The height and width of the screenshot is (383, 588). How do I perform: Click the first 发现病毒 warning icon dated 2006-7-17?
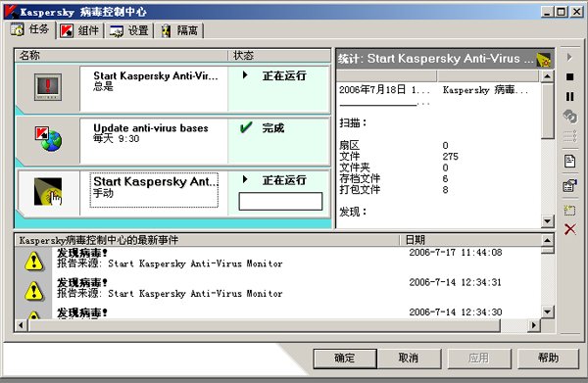click(x=33, y=261)
